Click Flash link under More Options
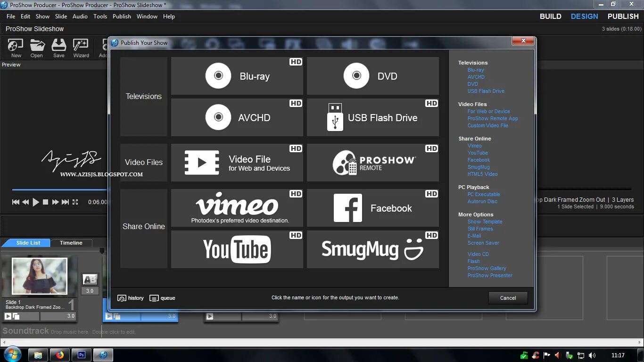 (473, 261)
